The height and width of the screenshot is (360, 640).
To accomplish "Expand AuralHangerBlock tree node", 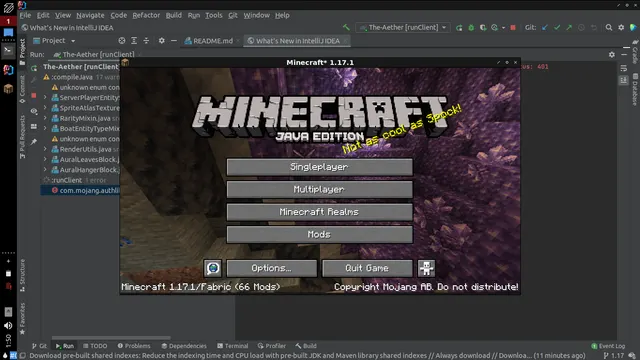I will 45,170.
